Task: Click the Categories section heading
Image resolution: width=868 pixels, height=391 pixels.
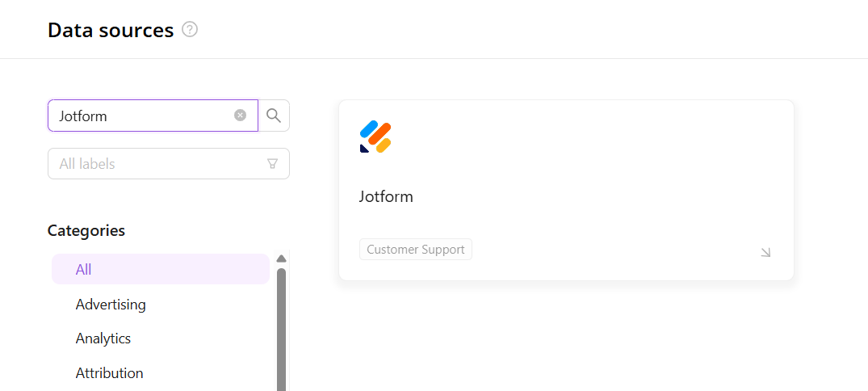Action: pyautogui.click(x=86, y=230)
